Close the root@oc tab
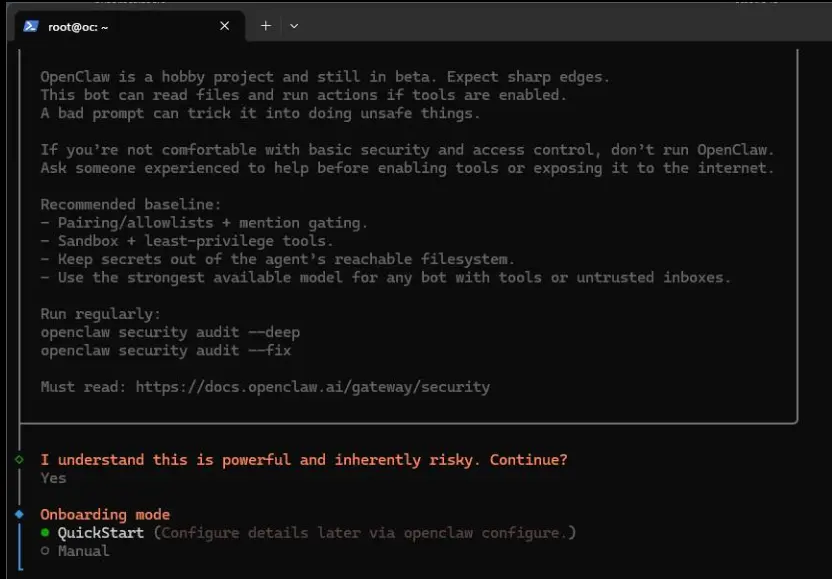Image resolution: width=832 pixels, height=579 pixels. coord(224,26)
